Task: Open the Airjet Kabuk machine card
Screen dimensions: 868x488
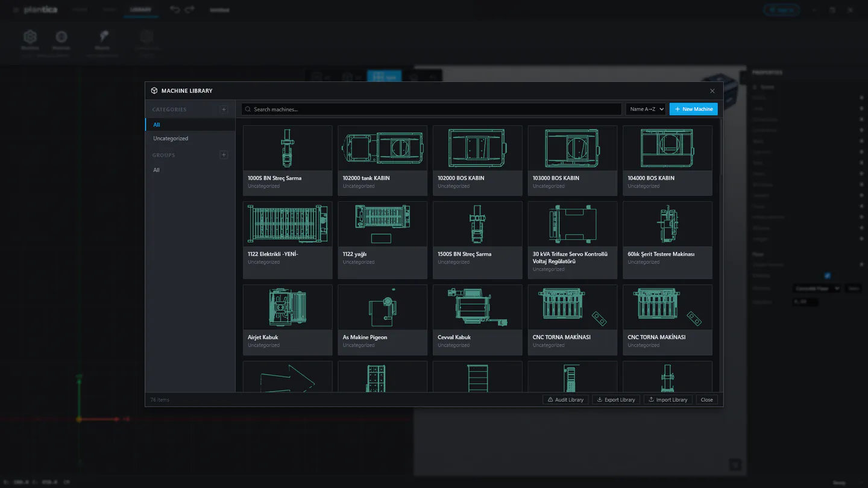Action: click(288, 320)
